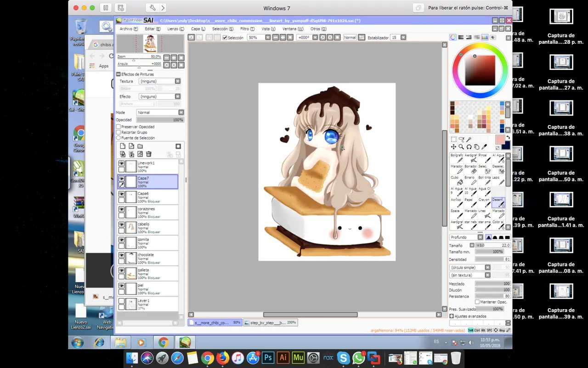Open the Archivo menu
Screen dimensions: 588x368
tap(129, 29)
